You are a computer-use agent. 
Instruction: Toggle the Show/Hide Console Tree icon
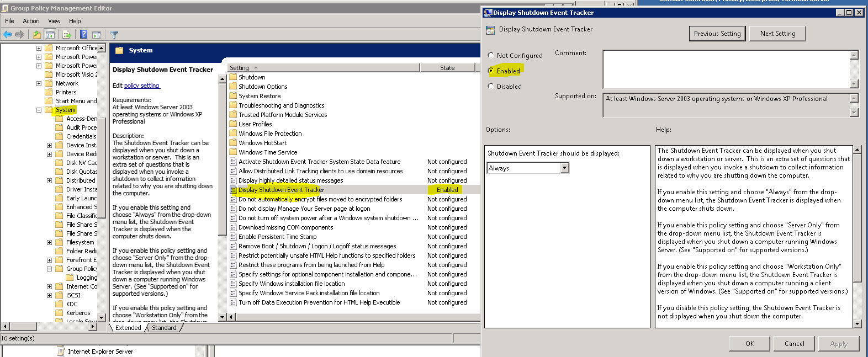(50, 34)
